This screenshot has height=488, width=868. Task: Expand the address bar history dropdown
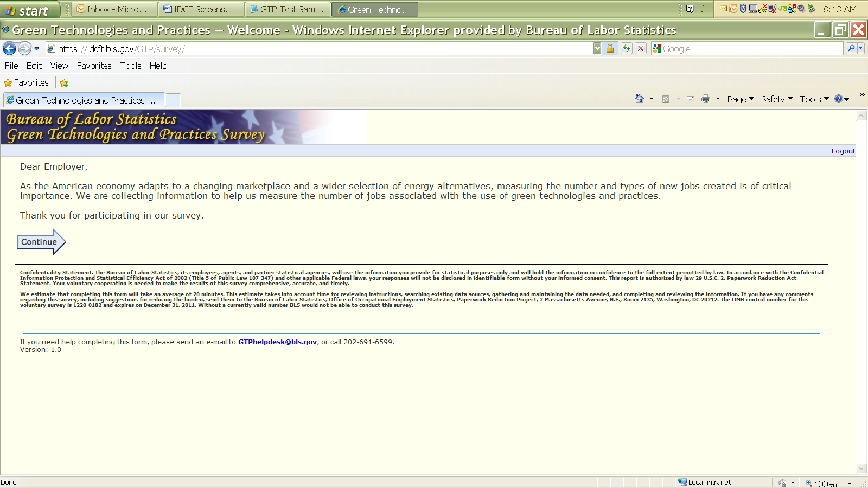pos(597,49)
